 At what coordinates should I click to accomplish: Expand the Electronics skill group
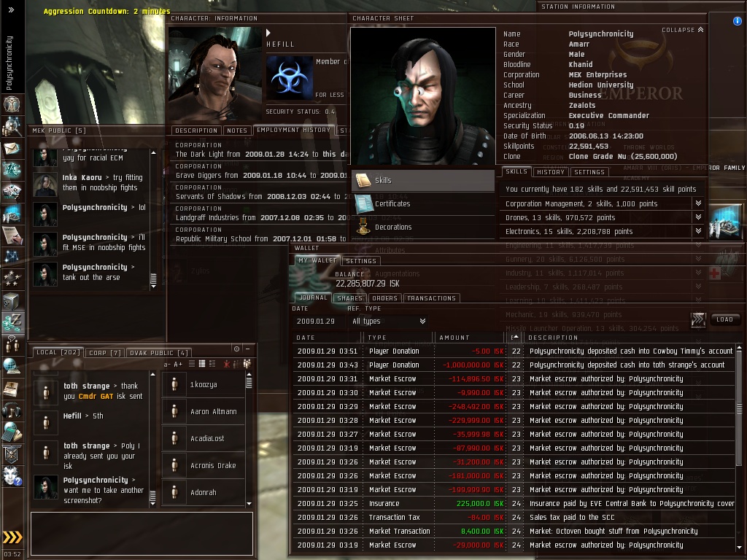tap(698, 231)
